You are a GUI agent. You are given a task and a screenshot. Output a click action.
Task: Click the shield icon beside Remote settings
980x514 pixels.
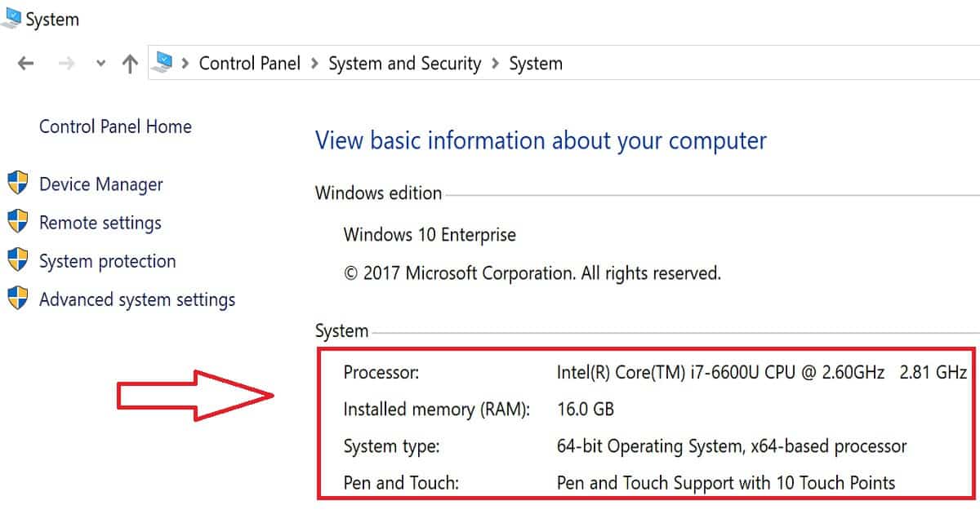point(18,222)
